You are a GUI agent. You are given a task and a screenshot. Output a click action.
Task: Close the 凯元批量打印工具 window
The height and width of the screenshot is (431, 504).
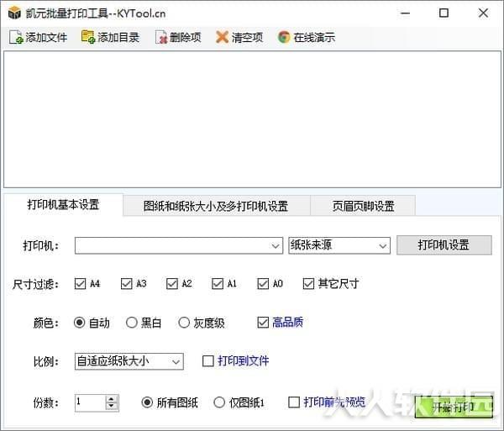[x=483, y=13]
